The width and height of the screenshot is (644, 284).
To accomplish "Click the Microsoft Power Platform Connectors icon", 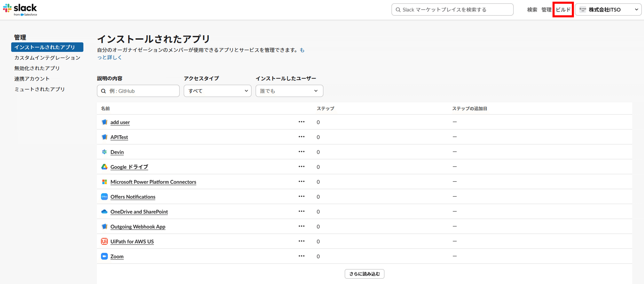I will pyautogui.click(x=104, y=182).
